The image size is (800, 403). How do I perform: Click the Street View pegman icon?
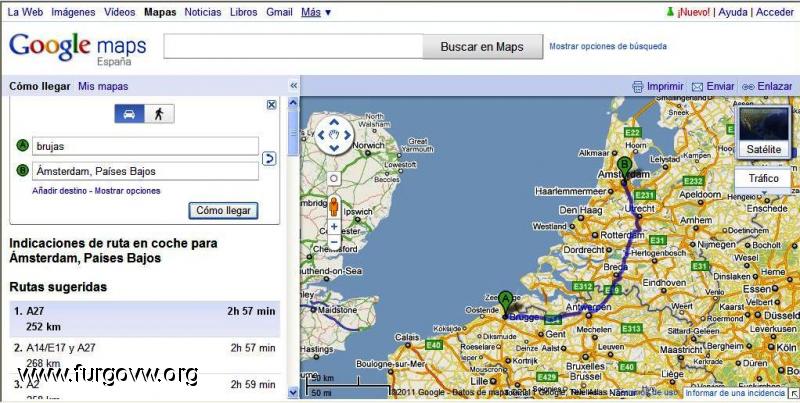pyautogui.click(x=334, y=207)
